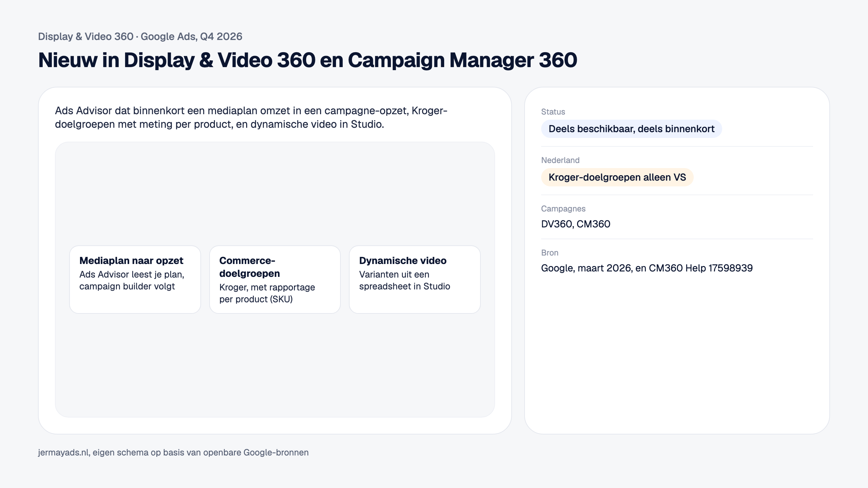The height and width of the screenshot is (488, 868).
Task: Click the 'Nederland' label
Action: point(560,160)
